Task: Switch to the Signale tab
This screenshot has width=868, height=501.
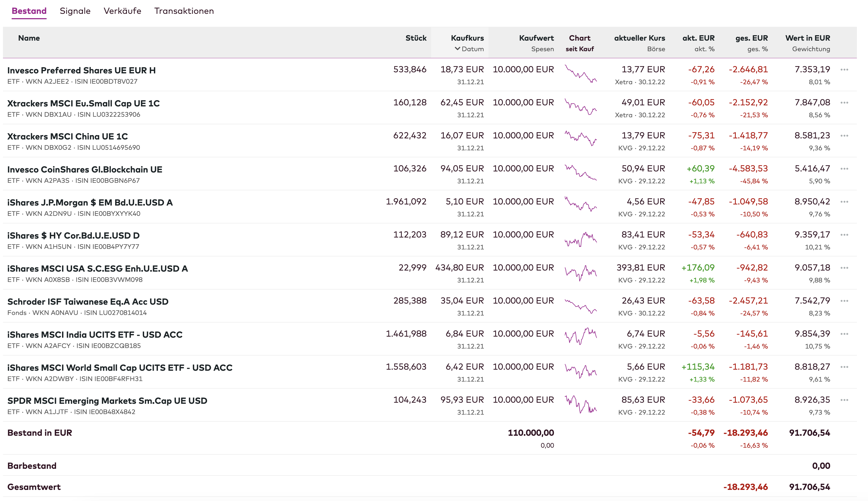Action: (x=75, y=11)
